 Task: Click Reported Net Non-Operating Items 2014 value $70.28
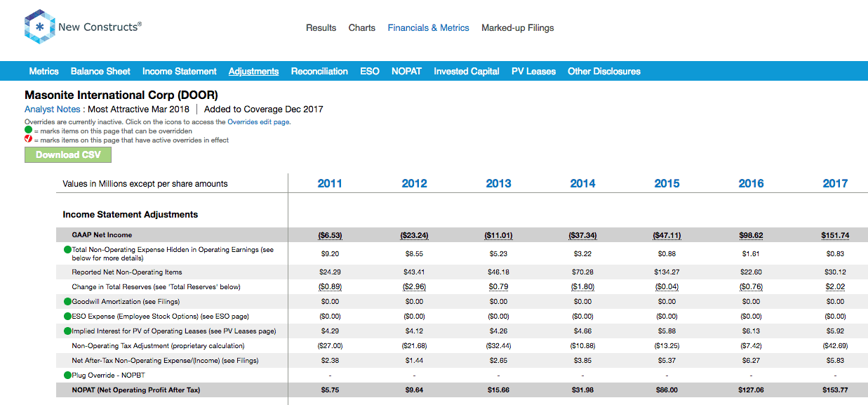(x=582, y=272)
